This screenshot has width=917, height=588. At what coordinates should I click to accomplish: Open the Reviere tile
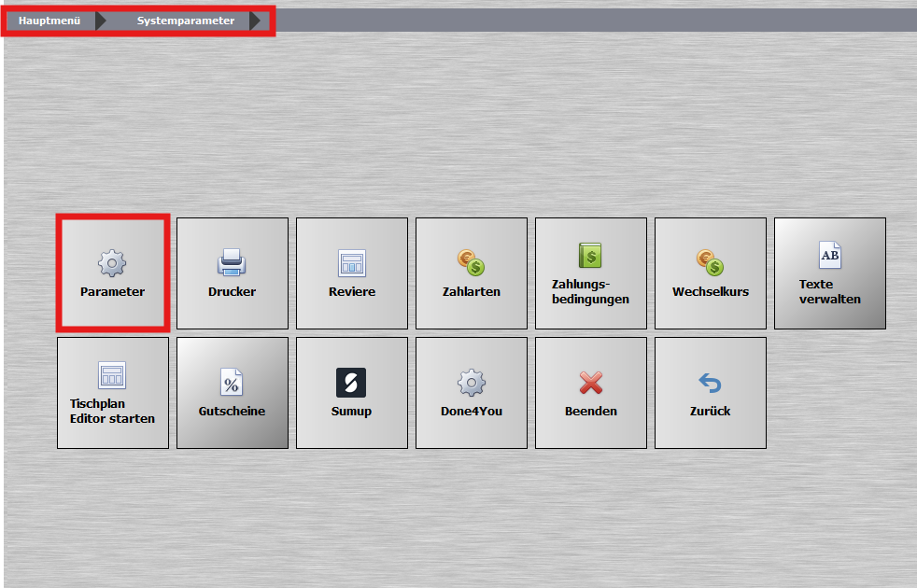(352, 273)
